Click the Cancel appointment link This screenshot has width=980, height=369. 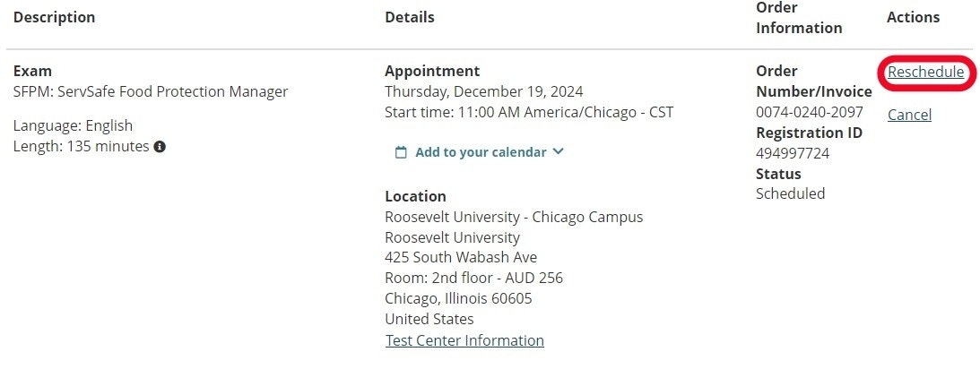[x=909, y=115]
